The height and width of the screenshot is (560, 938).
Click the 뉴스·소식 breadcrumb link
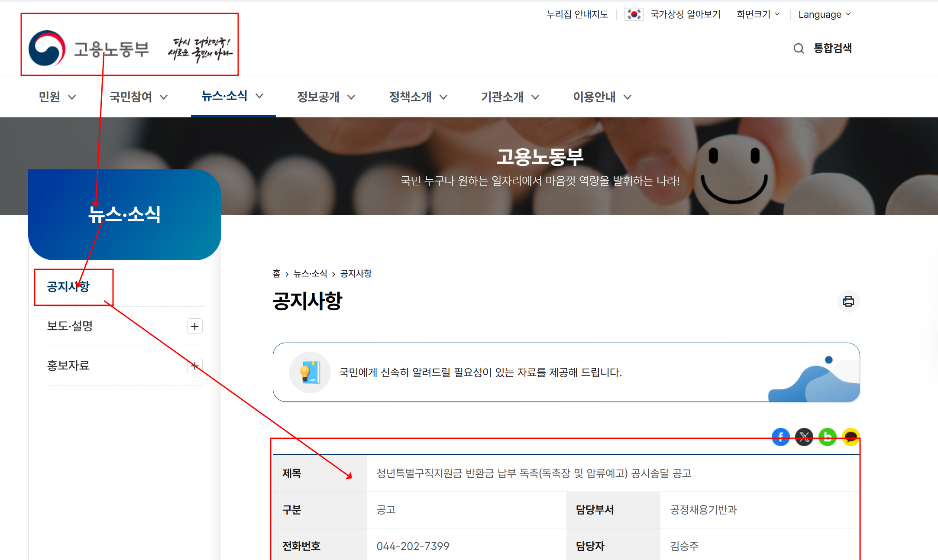point(310,274)
